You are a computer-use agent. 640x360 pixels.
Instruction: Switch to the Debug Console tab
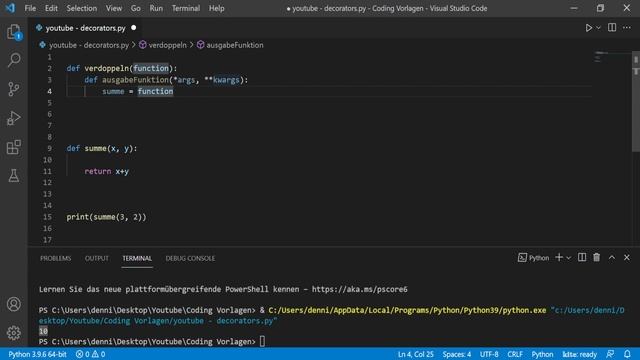[190, 258]
